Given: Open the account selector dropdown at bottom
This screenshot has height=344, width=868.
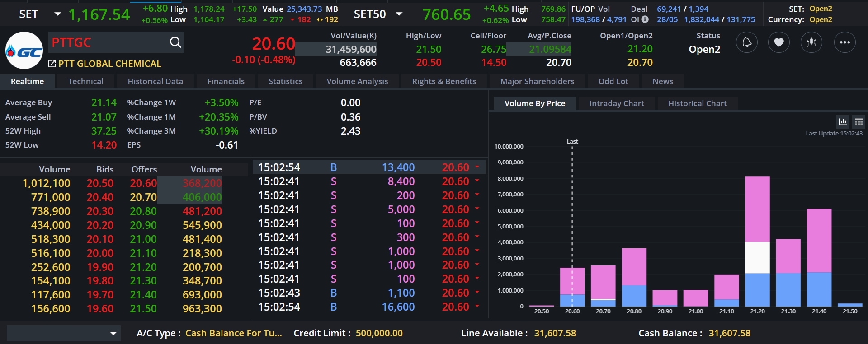Looking at the screenshot, I should tap(64, 334).
